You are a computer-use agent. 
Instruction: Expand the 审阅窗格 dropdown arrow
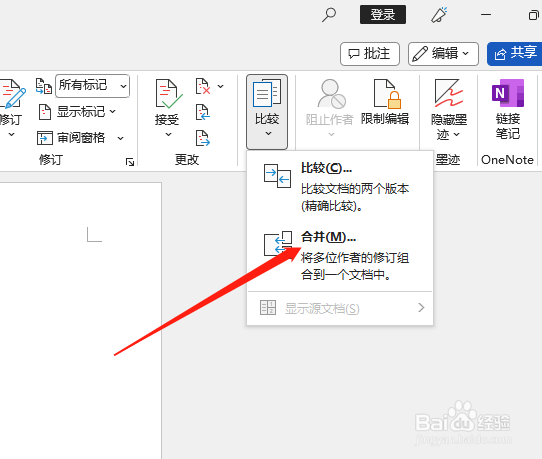pos(120,138)
